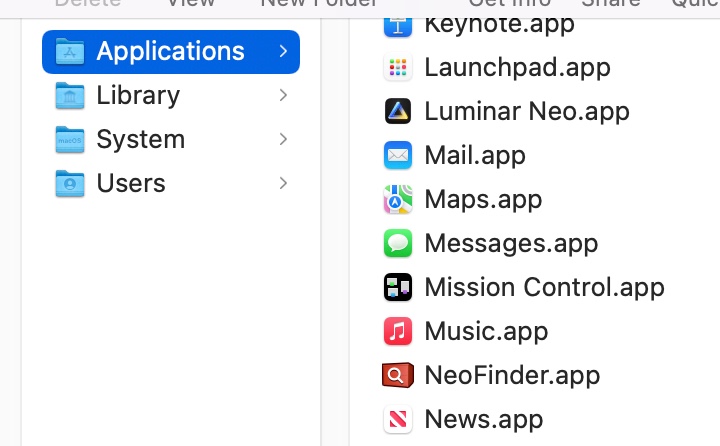The width and height of the screenshot is (720, 446).
Task: Expand the Library folder chevron
Action: [283, 95]
